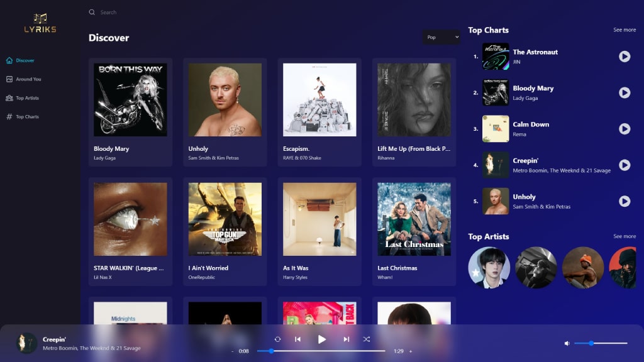Mute using the volume speaker icon

pos(567,343)
